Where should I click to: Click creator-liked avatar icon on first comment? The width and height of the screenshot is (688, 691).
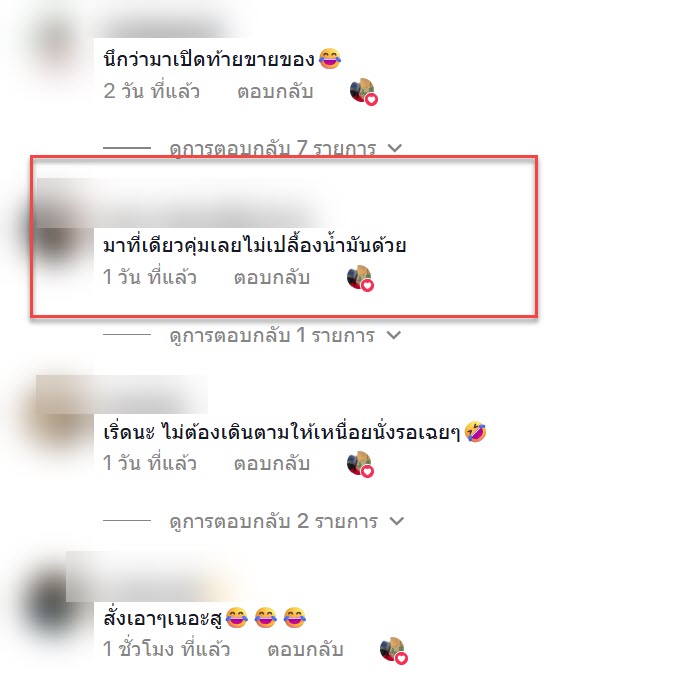tap(364, 93)
